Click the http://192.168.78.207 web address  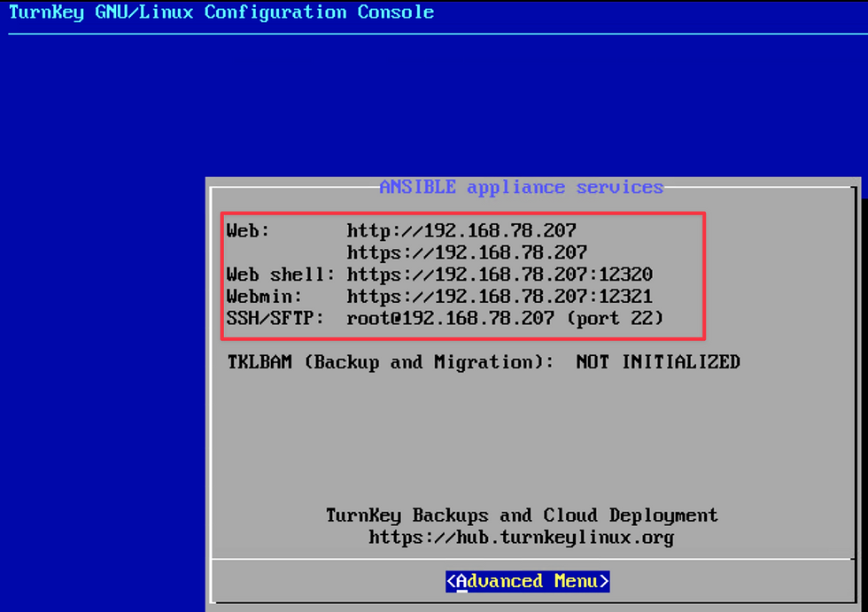pyautogui.click(x=461, y=231)
